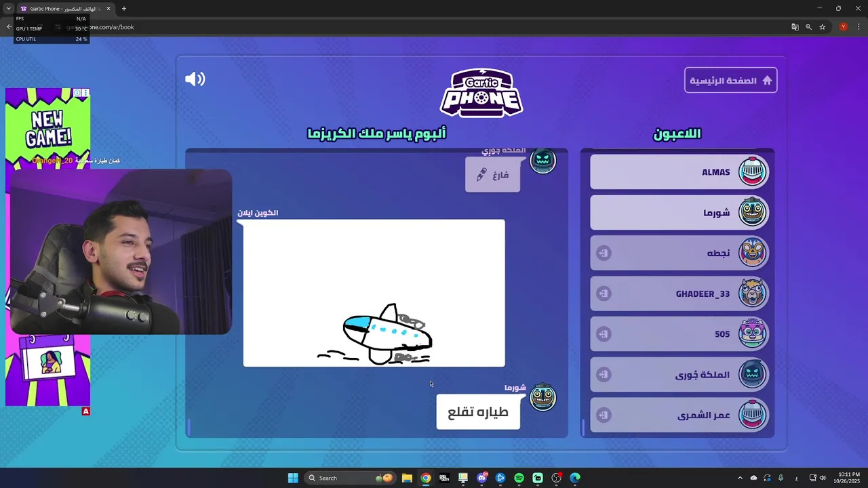Click the شورما avatar beside طياره تقلع

542,397
